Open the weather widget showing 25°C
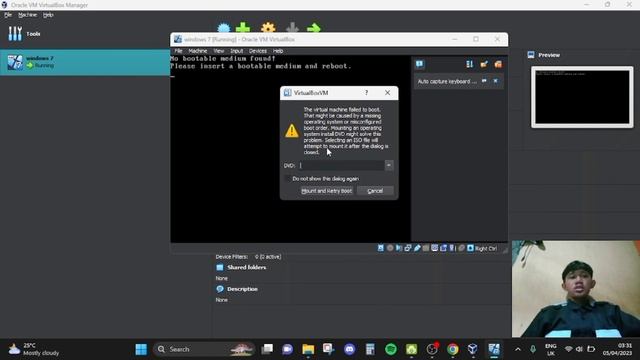This screenshot has width=640, height=360. (x=34, y=349)
